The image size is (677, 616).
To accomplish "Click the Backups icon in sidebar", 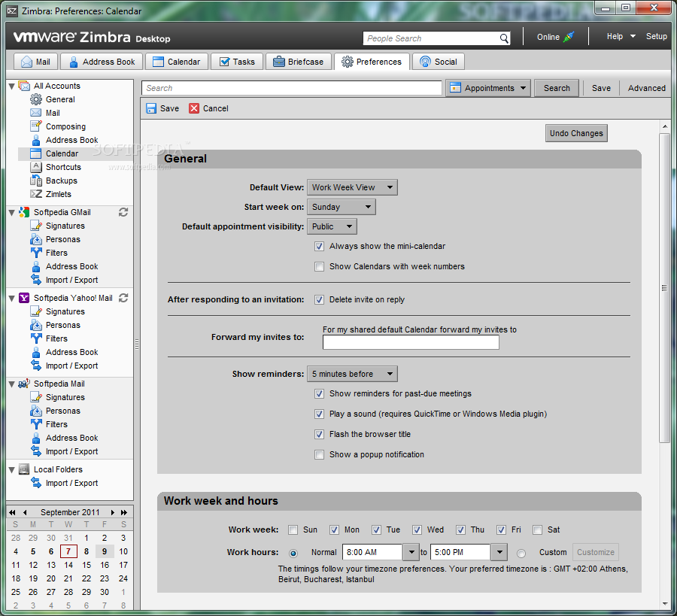I will [36, 181].
